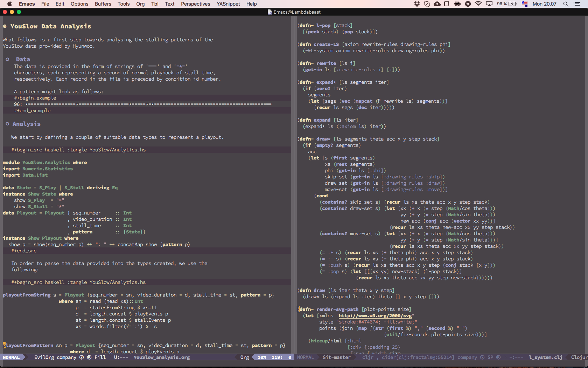This screenshot has height=368, width=588.
Task: Open the Dropbox menu bar icon
Action: point(417,4)
